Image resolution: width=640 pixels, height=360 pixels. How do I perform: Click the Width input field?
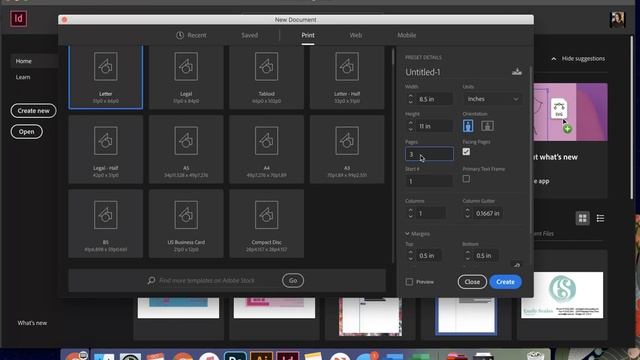click(434, 99)
